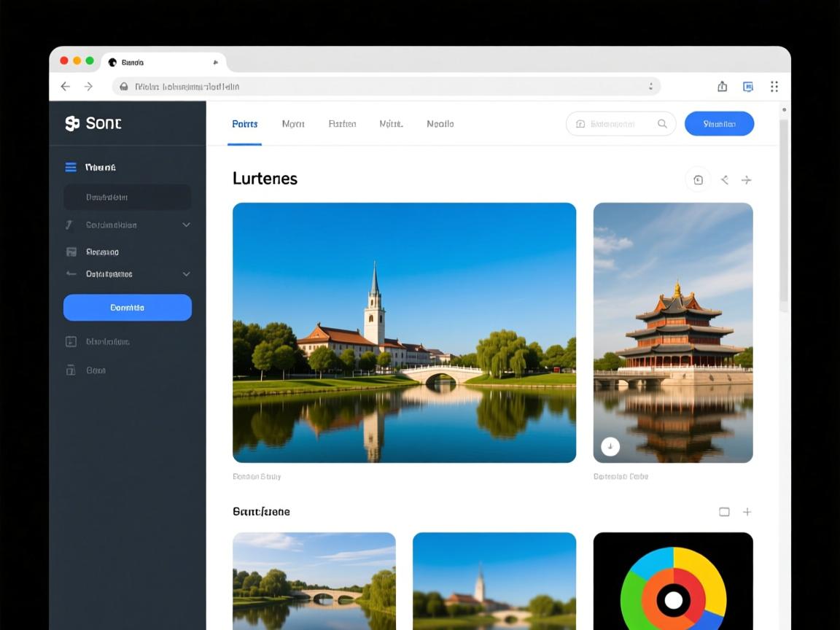Image resolution: width=840 pixels, height=630 pixels.
Task: Open notifications from the lower sidebar icon
Action: pos(71,341)
